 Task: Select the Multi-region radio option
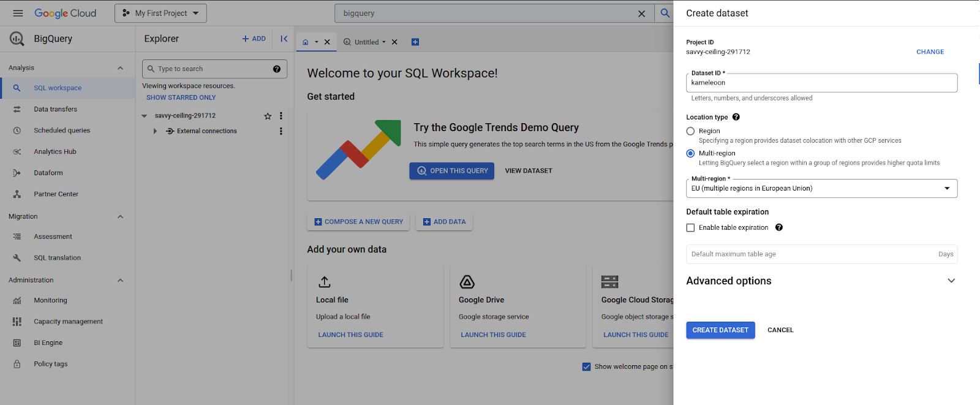690,154
